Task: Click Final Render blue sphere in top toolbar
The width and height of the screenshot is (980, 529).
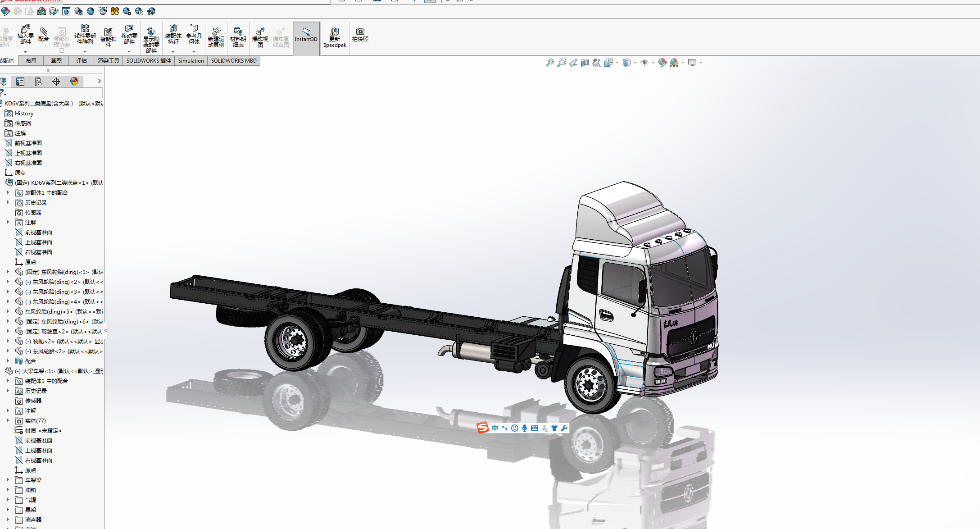Action: 91,11
